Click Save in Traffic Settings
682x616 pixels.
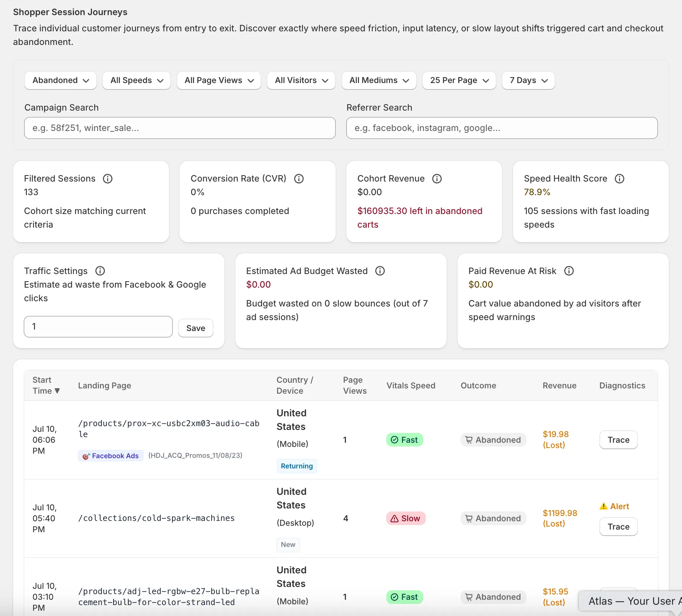pyautogui.click(x=196, y=328)
